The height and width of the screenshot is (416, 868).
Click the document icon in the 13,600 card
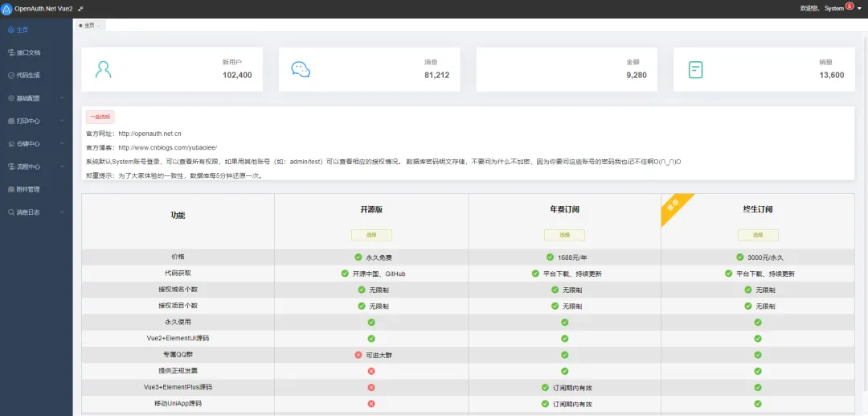click(x=695, y=69)
